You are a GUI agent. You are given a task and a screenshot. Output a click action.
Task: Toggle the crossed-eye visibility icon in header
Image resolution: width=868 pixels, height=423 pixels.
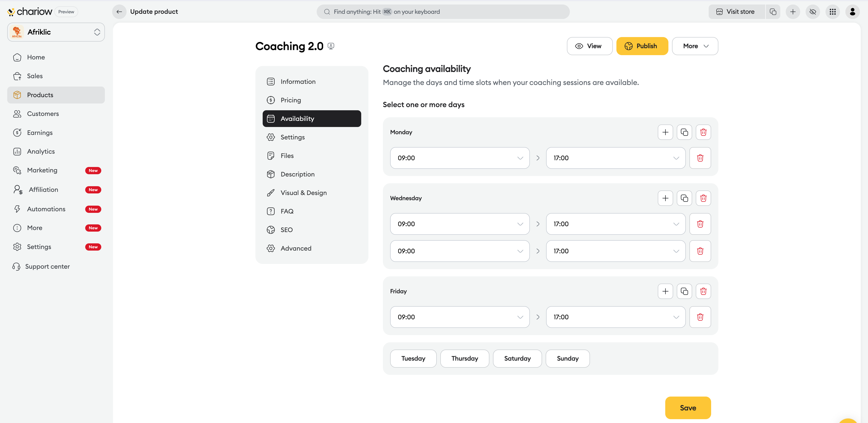[x=812, y=12]
